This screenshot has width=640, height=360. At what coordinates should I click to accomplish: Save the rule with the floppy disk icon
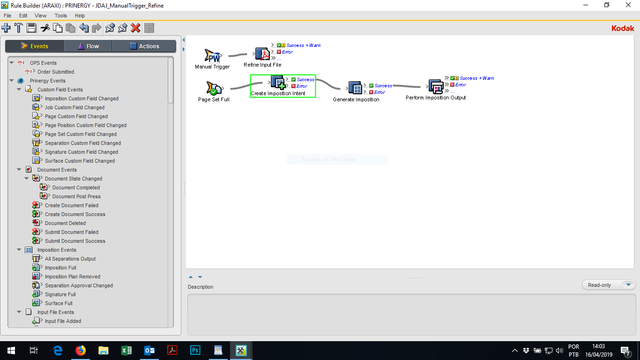(31, 28)
